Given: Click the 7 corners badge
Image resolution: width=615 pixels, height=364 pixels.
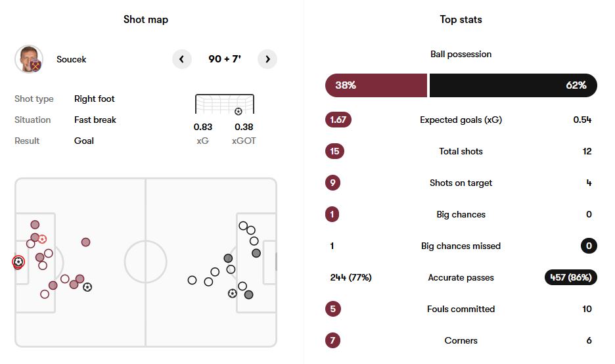Looking at the screenshot, I should [334, 340].
